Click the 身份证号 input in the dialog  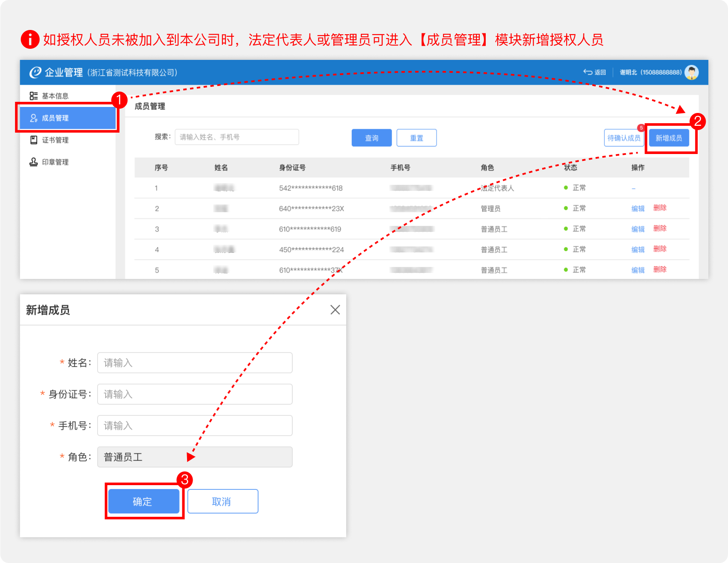(x=195, y=394)
